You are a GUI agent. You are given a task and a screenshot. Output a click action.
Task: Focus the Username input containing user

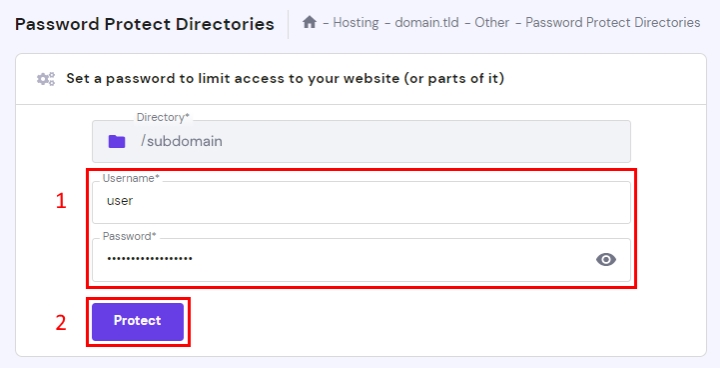tap(361, 203)
